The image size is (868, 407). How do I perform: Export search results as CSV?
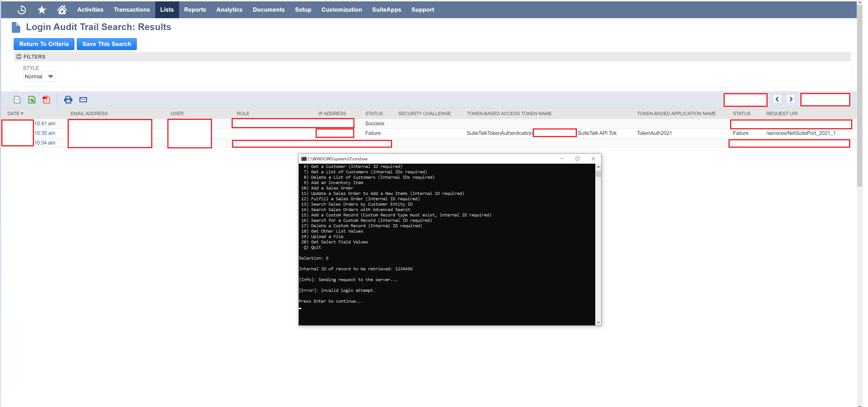17,100
